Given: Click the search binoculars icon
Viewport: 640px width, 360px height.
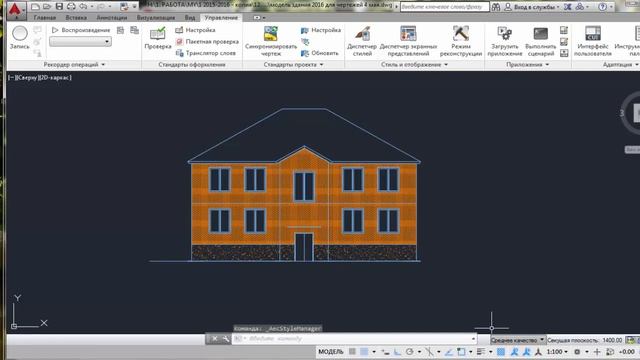Looking at the screenshot, I should pyautogui.click(x=496, y=7).
